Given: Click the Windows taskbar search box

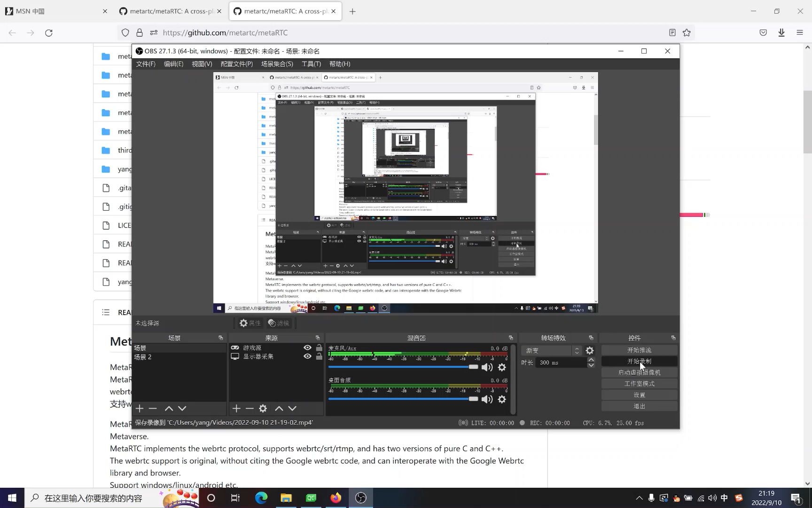Looking at the screenshot, I should 111,498.
